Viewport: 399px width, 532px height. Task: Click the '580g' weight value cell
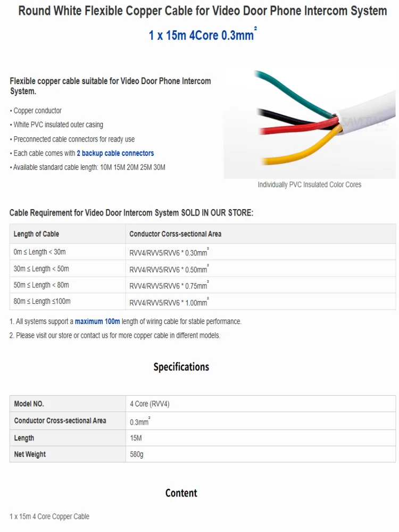pyautogui.click(x=261, y=454)
